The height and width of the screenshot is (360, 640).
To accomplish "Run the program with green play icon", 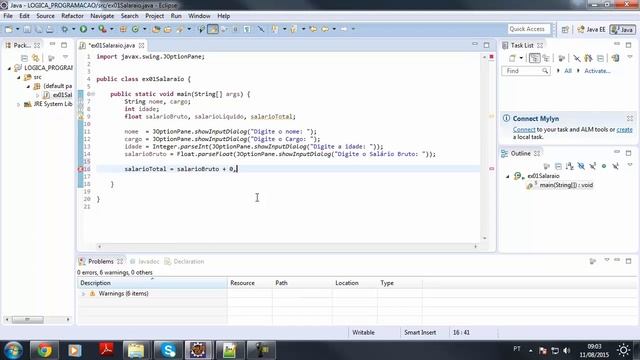I will (83, 29).
